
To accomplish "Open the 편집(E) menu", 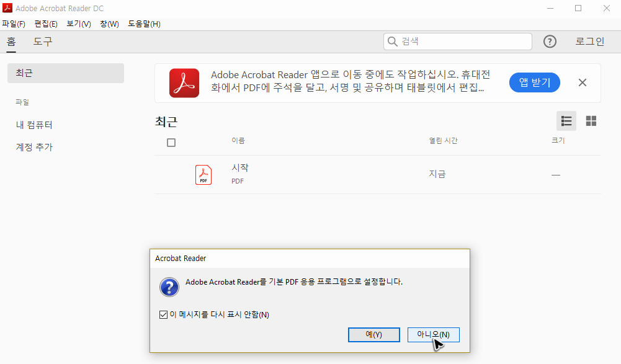I will (46, 24).
